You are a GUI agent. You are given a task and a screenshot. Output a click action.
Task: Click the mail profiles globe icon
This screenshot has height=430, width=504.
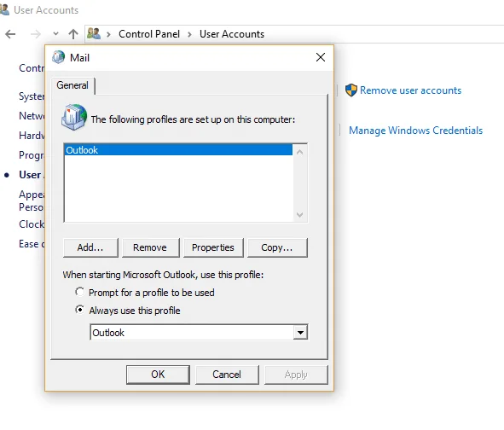[x=74, y=117]
